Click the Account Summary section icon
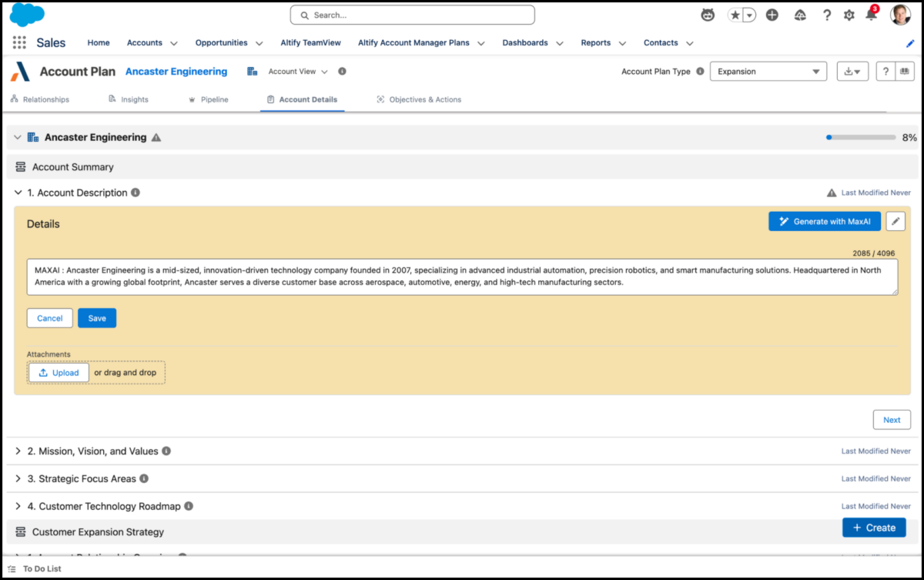 click(x=21, y=167)
